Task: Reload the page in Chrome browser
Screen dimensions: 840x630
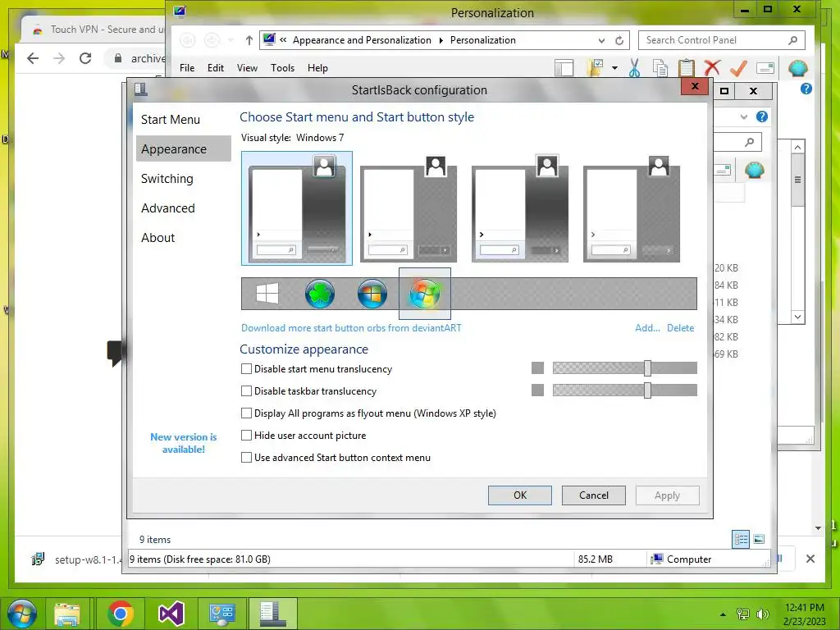Action: coord(85,58)
